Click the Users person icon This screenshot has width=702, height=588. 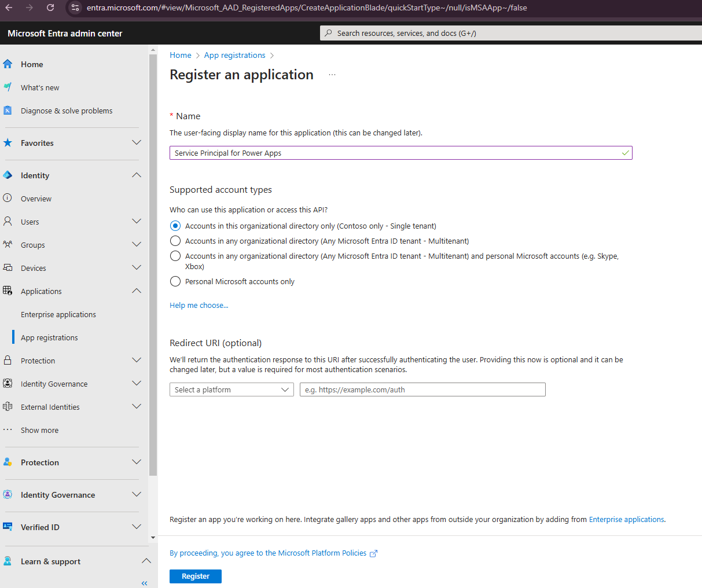(8, 221)
